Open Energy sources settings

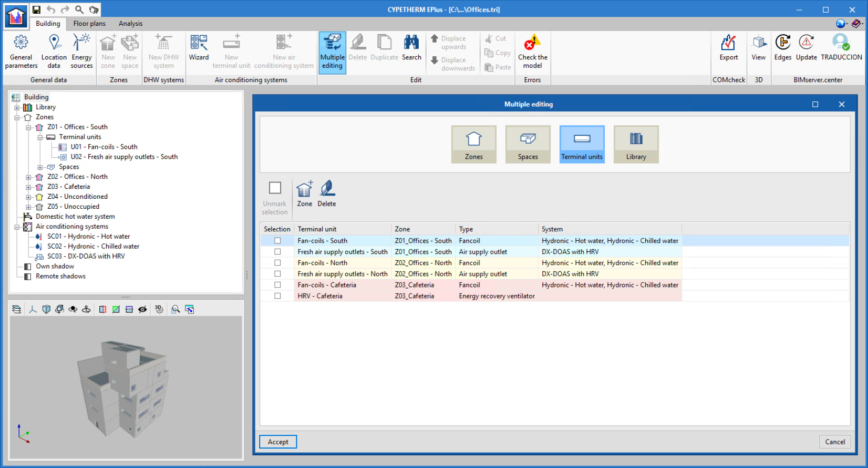pyautogui.click(x=81, y=52)
